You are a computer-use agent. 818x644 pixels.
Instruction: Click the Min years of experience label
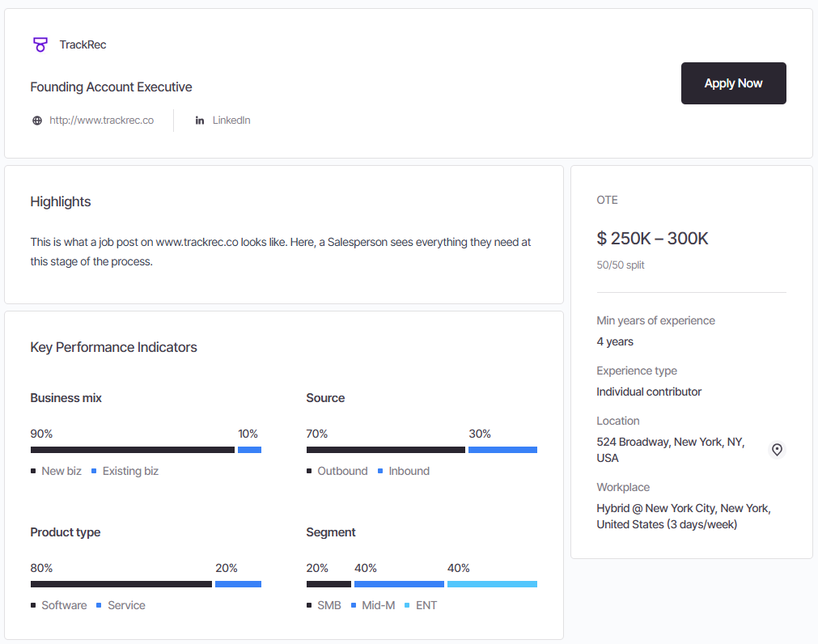click(x=655, y=320)
